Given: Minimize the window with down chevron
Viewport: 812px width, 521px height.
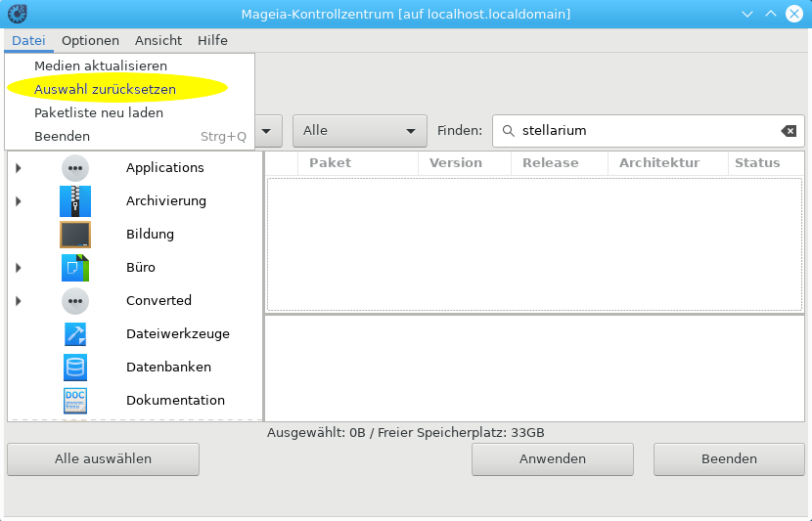Looking at the screenshot, I should click(746, 15).
